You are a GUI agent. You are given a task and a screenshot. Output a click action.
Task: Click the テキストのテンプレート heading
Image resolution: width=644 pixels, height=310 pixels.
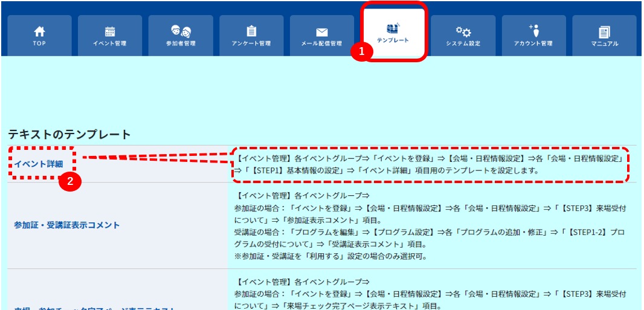tap(69, 134)
